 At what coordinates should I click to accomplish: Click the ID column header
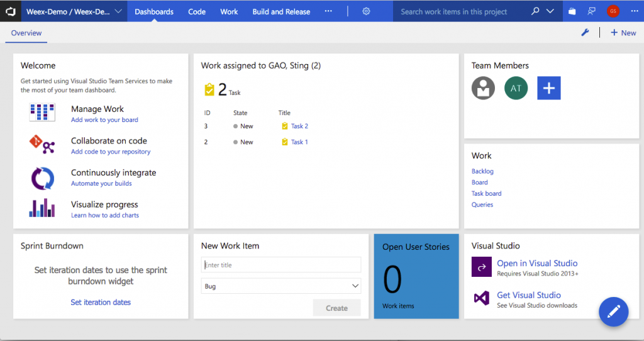click(207, 113)
